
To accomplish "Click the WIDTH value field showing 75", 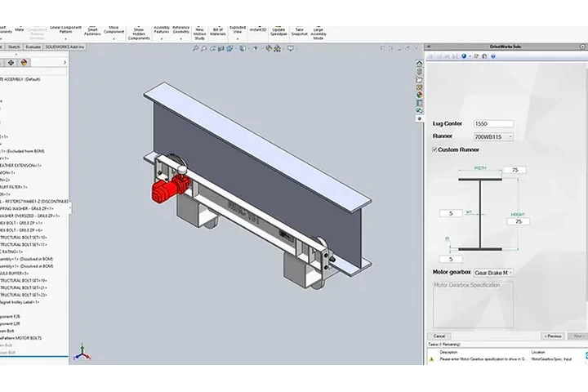I will [514, 170].
